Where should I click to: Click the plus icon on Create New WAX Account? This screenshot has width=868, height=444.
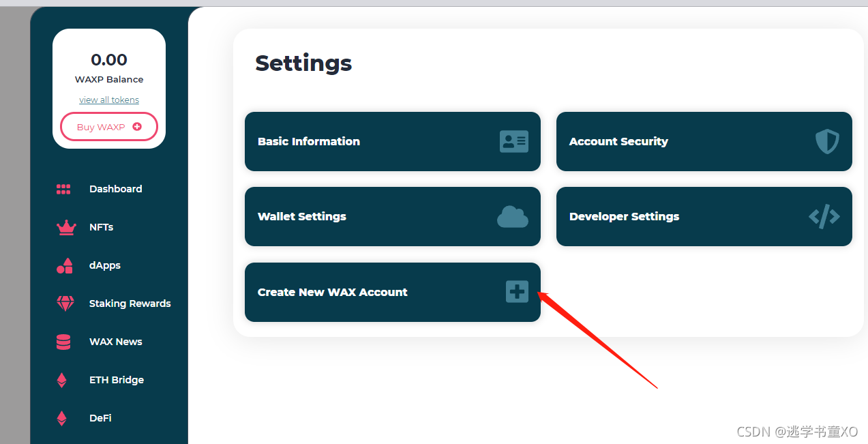click(517, 292)
